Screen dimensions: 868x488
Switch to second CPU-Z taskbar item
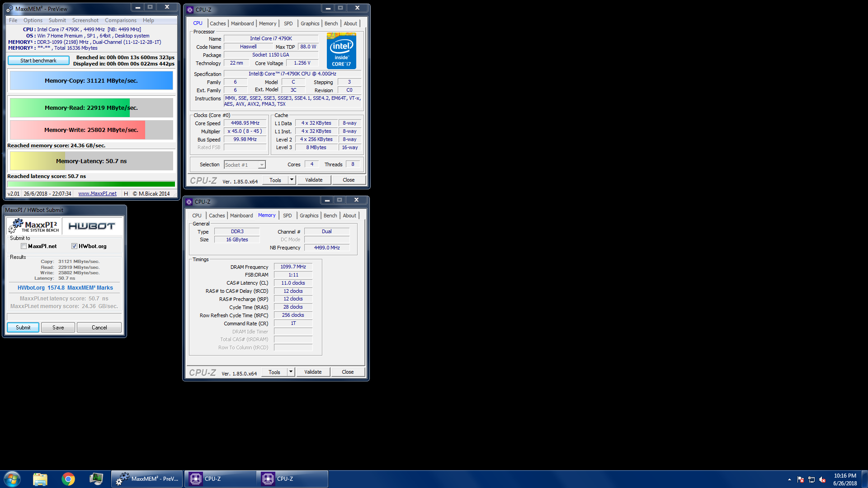(x=292, y=479)
